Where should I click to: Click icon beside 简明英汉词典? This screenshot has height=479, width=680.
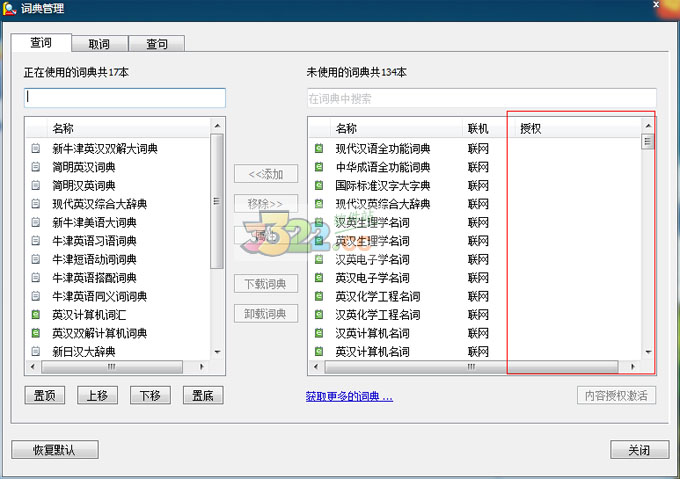point(36,167)
